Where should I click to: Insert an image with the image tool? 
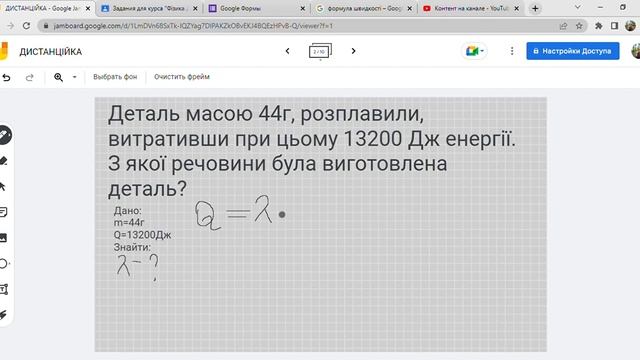coord(3,238)
